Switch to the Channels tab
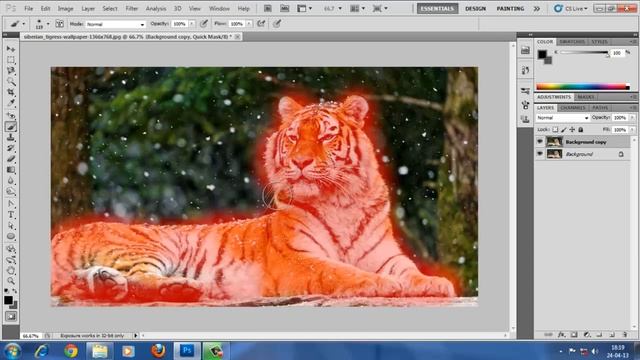Image resolution: width=640 pixels, height=360 pixels. pyautogui.click(x=573, y=107)
